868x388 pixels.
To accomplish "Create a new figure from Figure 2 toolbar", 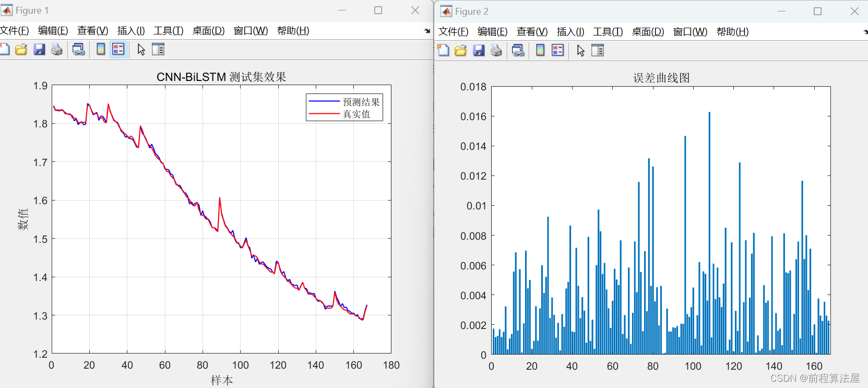I will (x=443, y=51).
